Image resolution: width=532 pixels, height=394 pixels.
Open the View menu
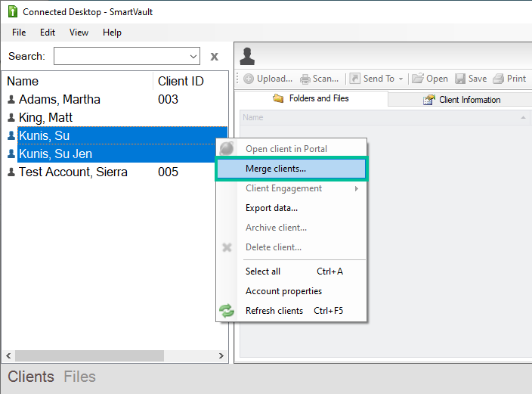79,33
